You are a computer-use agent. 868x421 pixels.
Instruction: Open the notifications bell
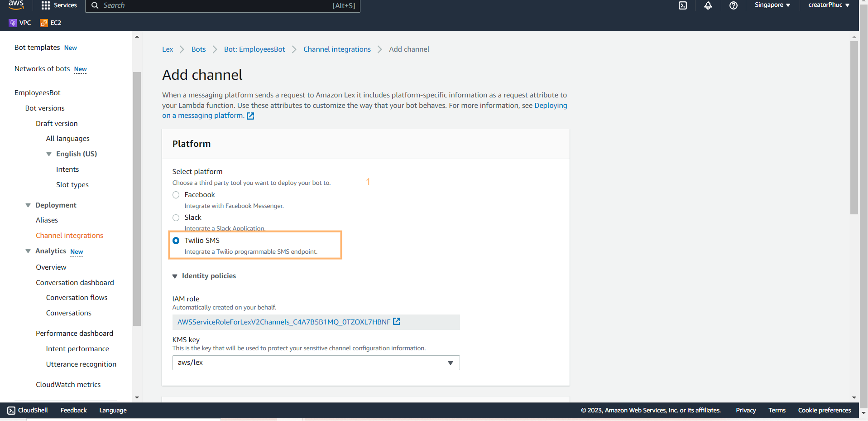708,5
